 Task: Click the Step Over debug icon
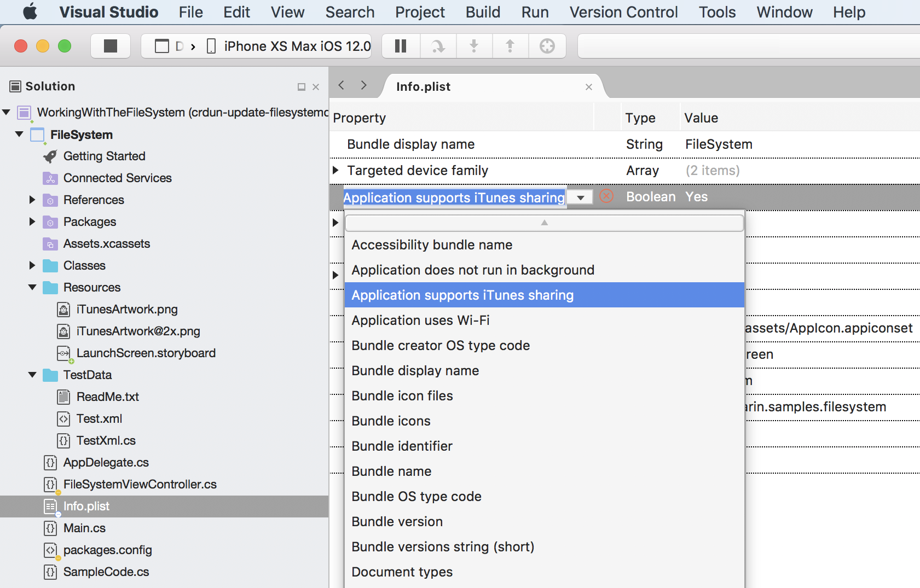pos(438,46)
